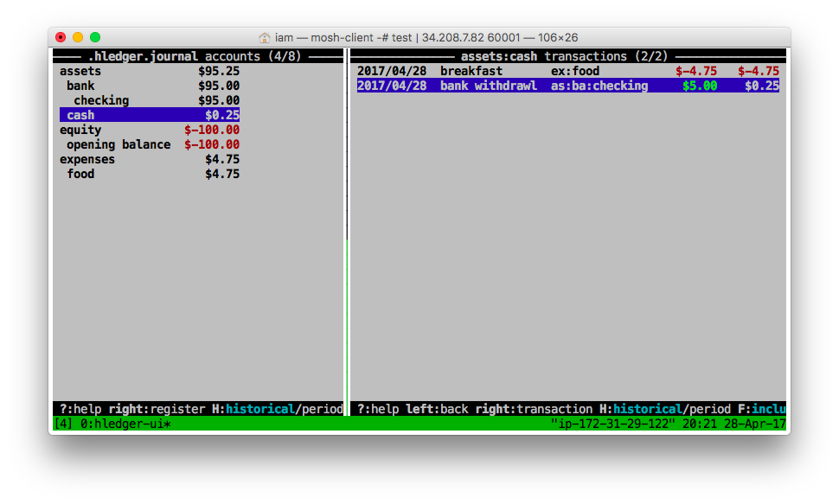Click ex:food account in breakfast row
Screen dimensions: 839x504
click(x=575, y=71)
